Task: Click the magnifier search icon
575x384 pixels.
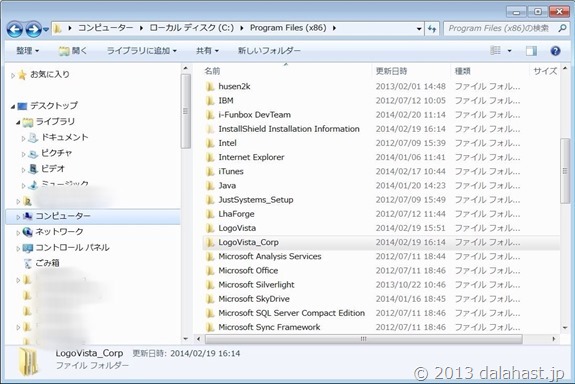Action: pyautogui.click(x=562, y=28)
